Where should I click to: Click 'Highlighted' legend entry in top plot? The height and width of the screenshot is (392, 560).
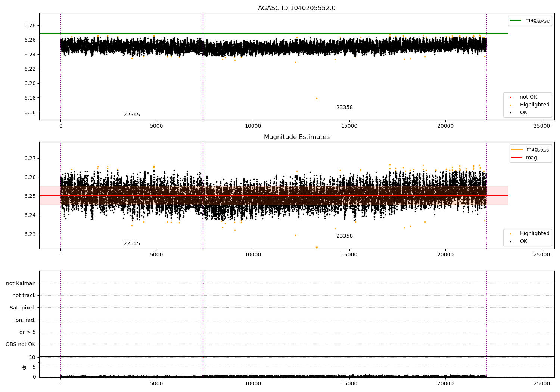point(530,105)
